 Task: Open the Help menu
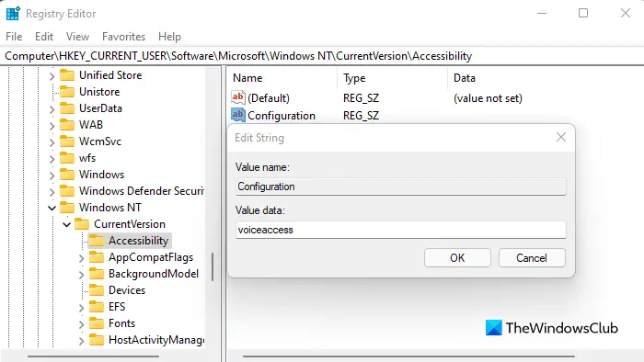(169, 37)
